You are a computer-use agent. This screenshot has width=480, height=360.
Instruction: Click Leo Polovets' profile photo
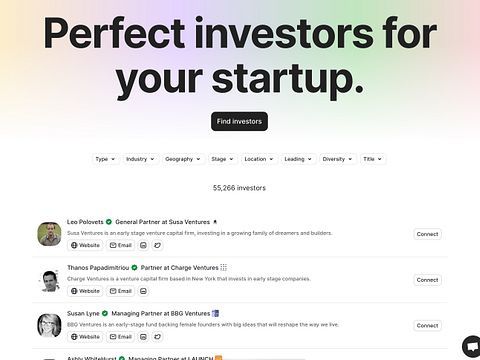[49, 234]
